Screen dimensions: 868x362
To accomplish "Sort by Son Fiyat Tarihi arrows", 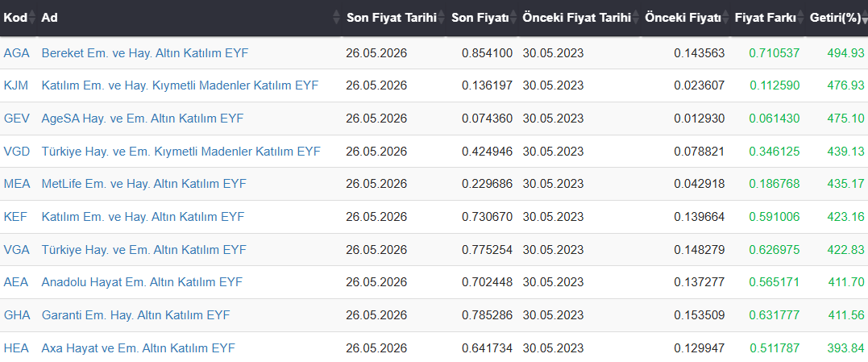I will pyautogui.click(x=441, y=18).
